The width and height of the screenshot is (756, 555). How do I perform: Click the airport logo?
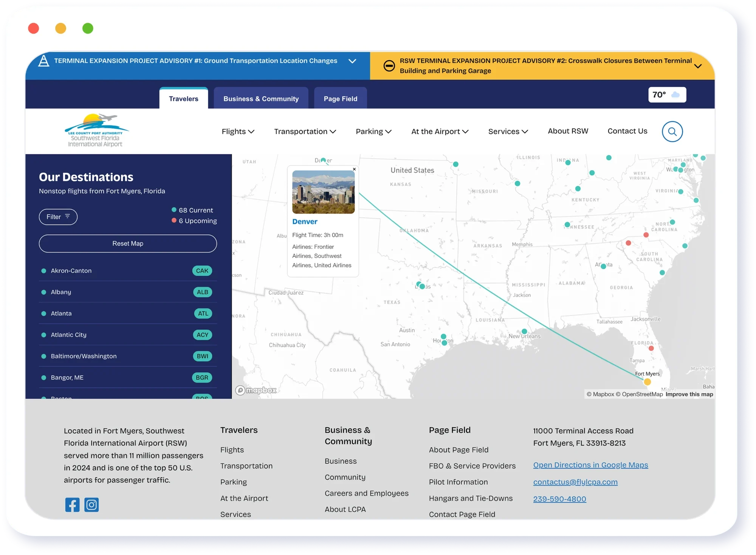tap(96, 130)
